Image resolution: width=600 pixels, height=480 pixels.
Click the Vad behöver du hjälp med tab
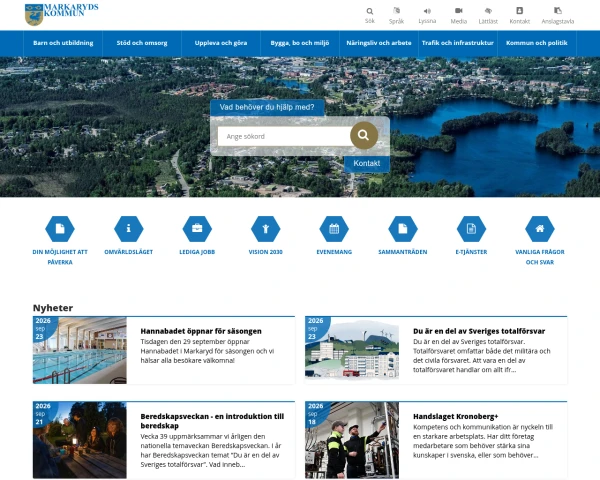tap(267, 108)
